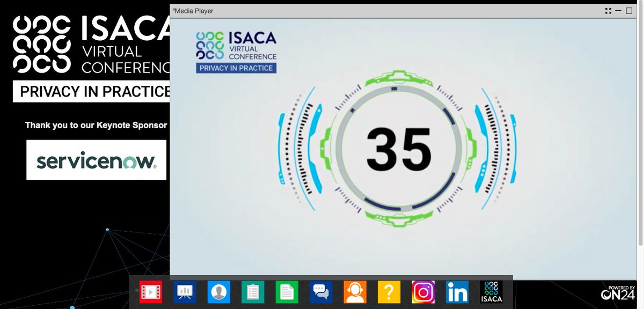Open the slides presentation panel icon
Viewport: 644px width, 309px height.
185,291
